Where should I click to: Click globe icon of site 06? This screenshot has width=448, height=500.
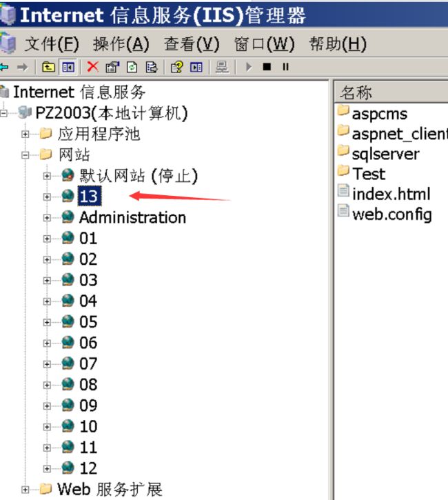point(68,343)
